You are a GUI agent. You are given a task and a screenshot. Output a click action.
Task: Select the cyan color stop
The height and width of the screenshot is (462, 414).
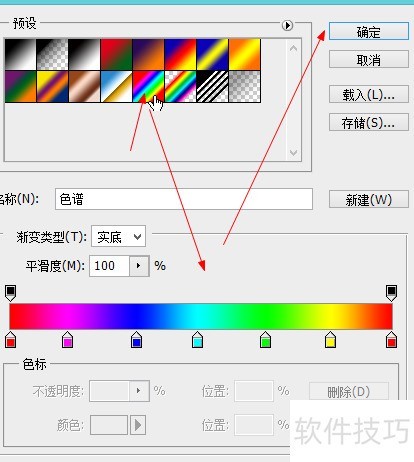coord(197,340)
